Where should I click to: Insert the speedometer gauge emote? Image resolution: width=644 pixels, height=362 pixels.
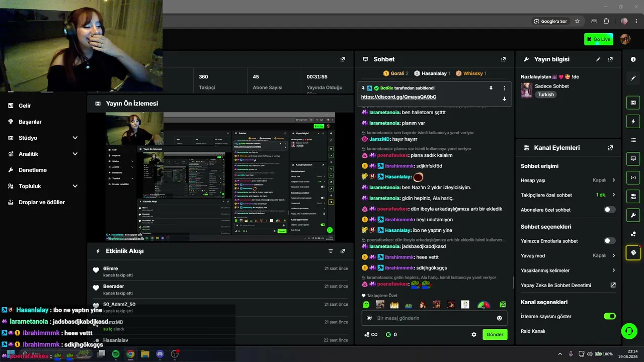(484, 305)
